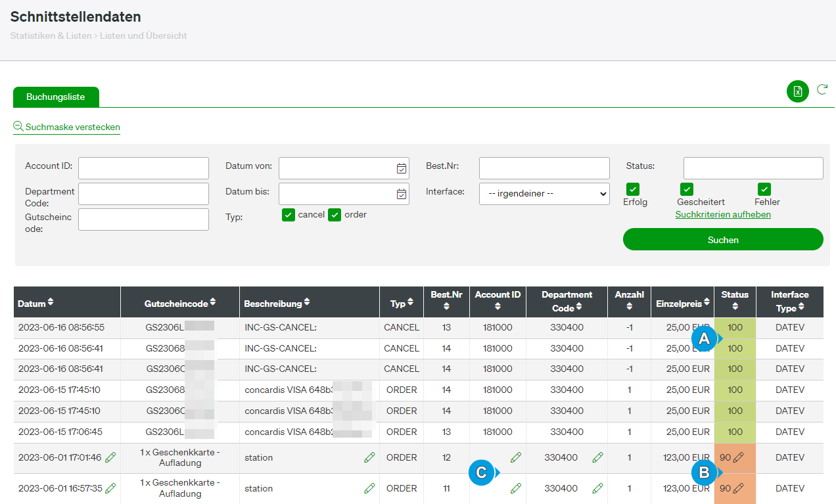836x504 pixels.
Task: Click ORDER type in the 17:06:45 row
Action: pyautogui.click(x=402, y=432)
